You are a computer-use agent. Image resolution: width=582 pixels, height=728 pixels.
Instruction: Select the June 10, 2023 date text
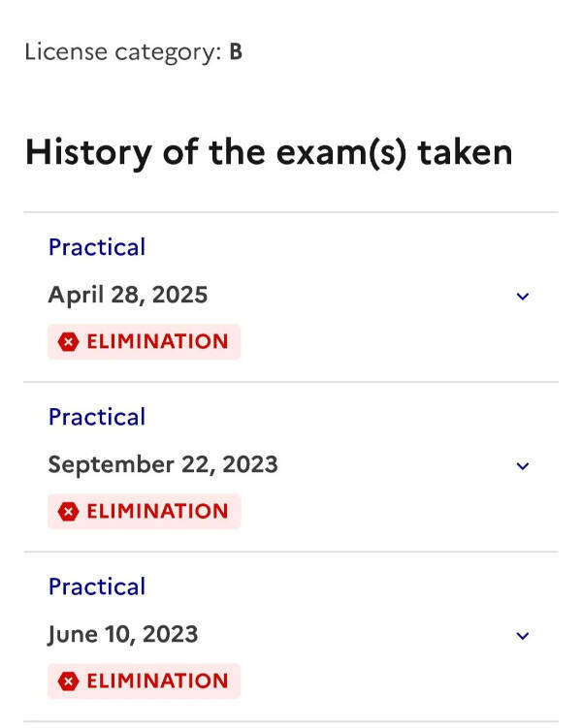point(123,635)
